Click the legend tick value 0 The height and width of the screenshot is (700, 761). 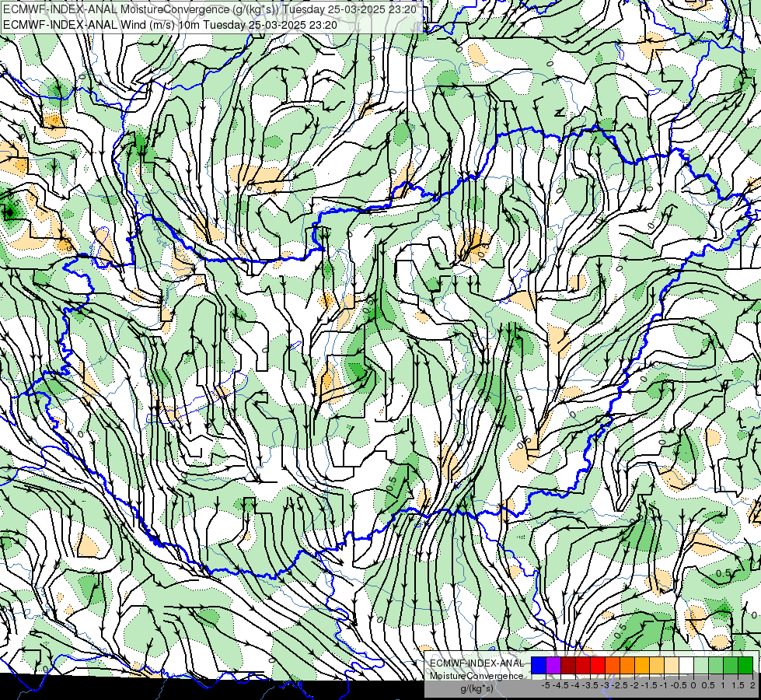click(693, 685)
